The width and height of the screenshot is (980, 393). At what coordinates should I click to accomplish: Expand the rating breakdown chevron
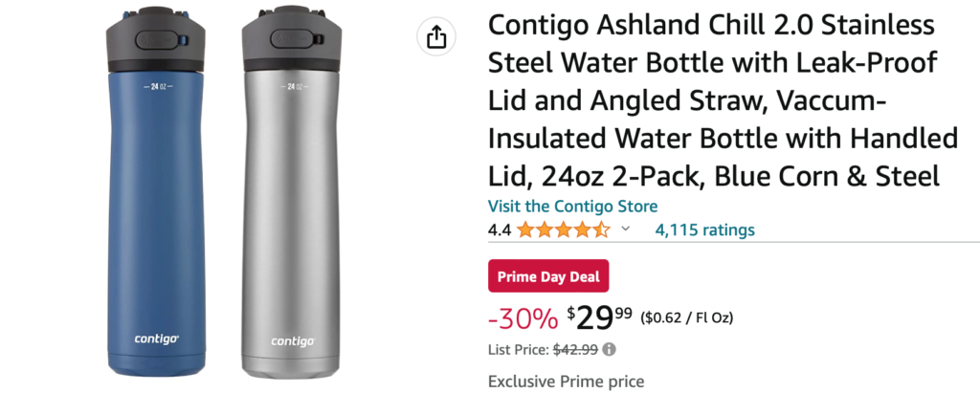click(x=626, y=229)
